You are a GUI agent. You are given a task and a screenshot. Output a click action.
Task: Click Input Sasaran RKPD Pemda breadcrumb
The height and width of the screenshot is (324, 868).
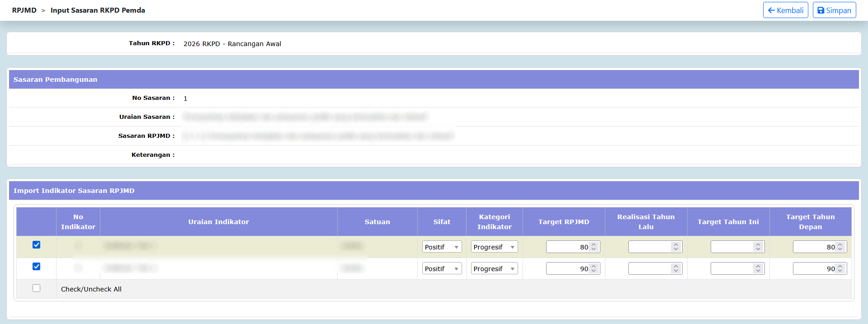point(98,10)
